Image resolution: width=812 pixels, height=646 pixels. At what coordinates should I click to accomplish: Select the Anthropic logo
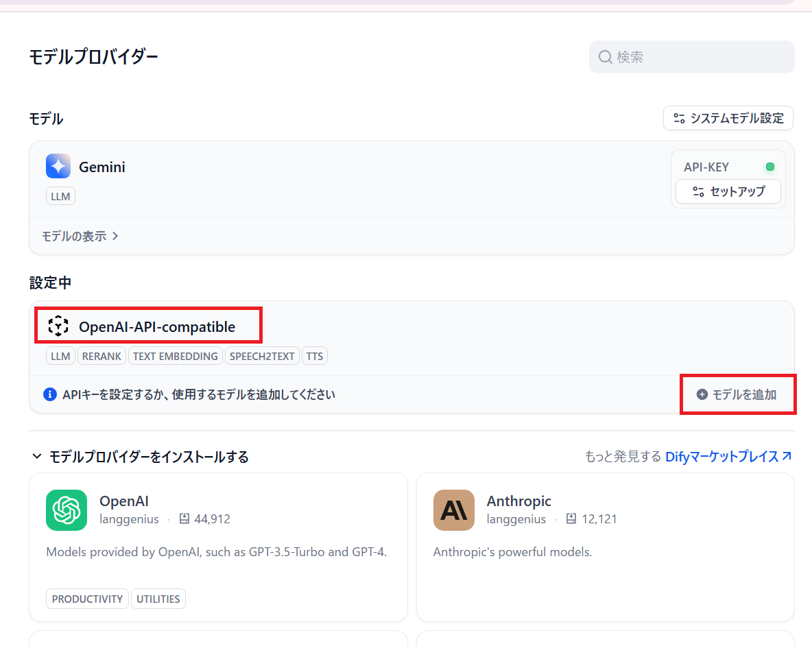coord(453,510)
